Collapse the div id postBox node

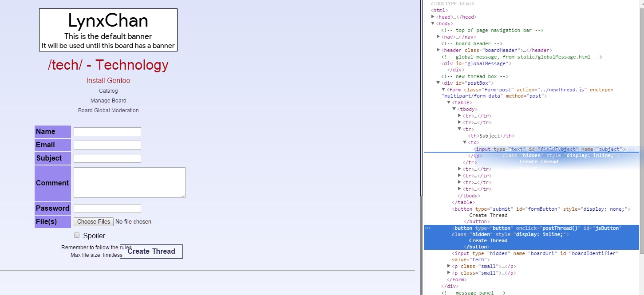[x=438, y=83]
